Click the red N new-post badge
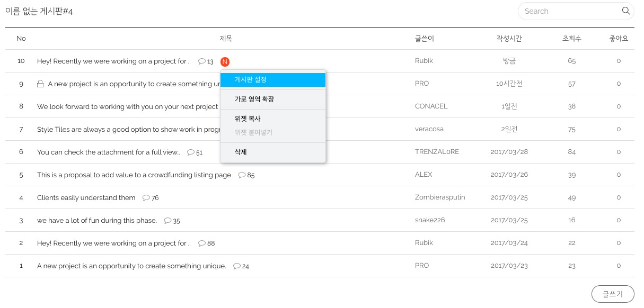Viewport: 644px width, 308px height. point(225,62)
